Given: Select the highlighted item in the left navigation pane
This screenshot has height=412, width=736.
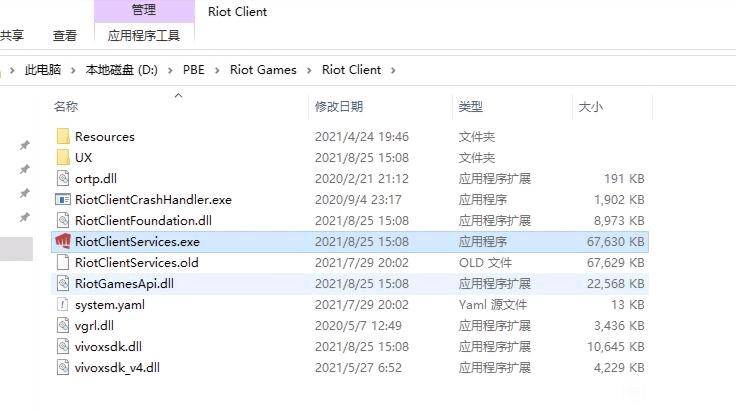Looking at the screenshot, I should pos(16,249).
